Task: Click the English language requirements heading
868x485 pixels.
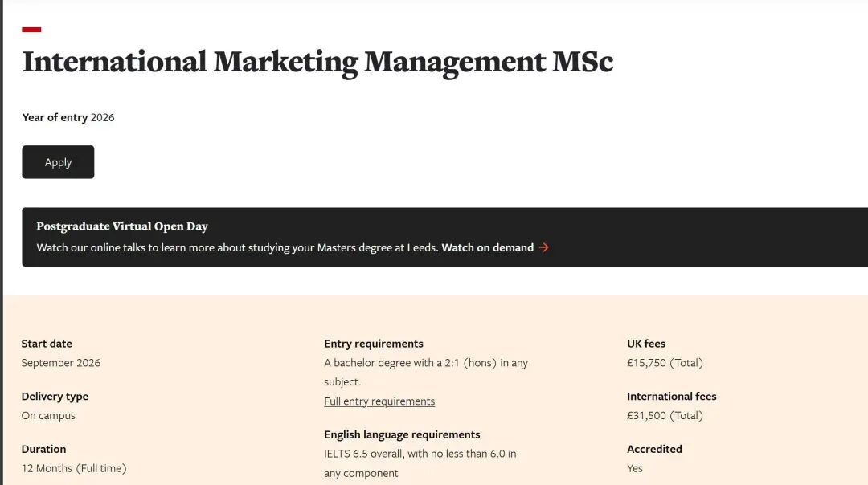Action: [402, 434]
